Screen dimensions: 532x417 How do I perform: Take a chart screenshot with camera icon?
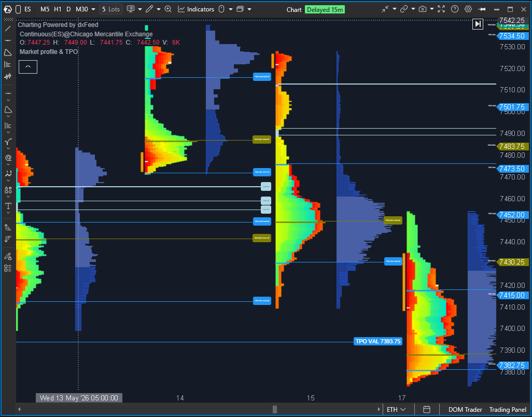423,9
